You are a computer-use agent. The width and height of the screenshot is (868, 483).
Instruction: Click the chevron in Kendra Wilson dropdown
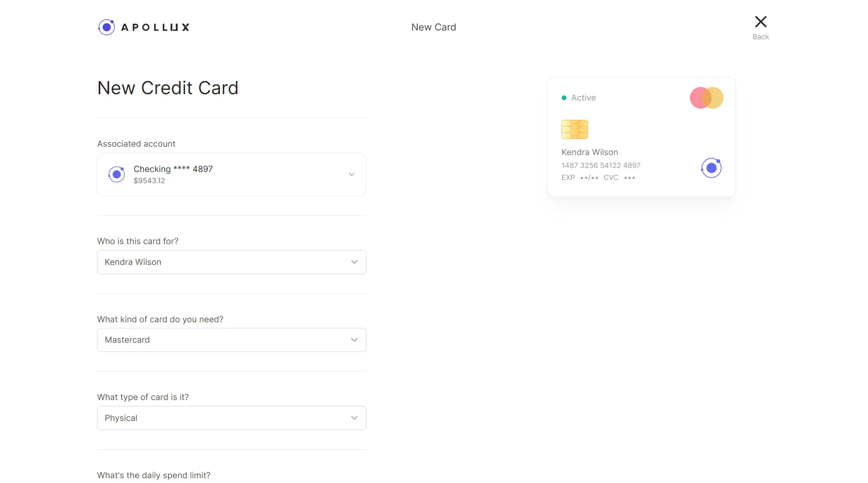[354, 262]
